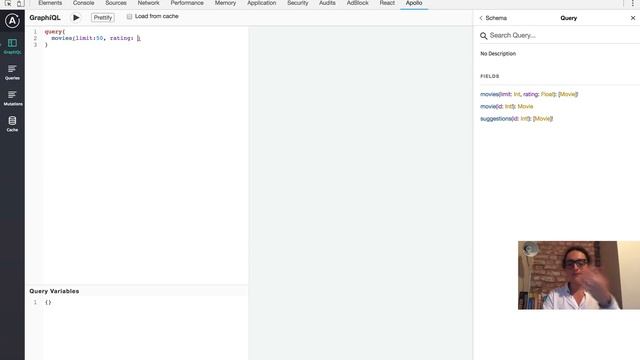
Task: Switch to the Audits tab
Action: 327,3
